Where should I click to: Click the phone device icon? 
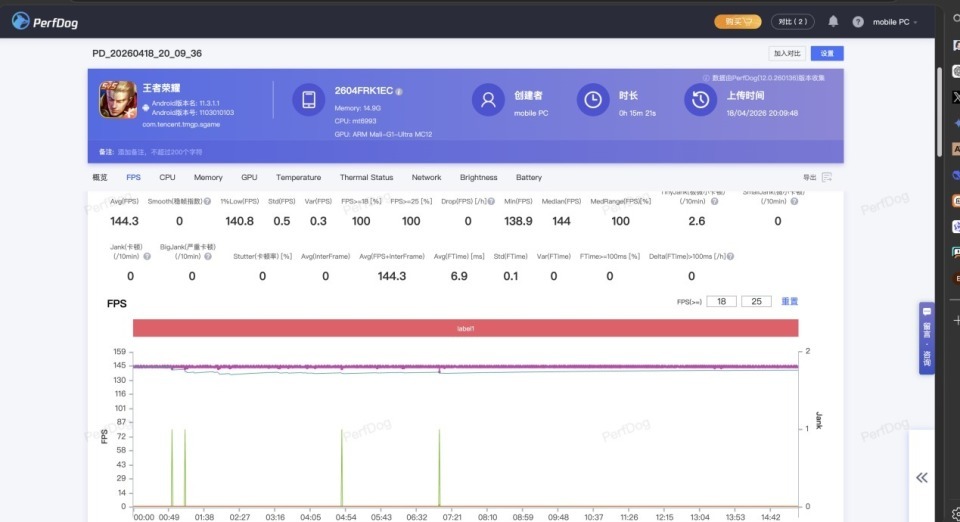(x=308, y=99)
